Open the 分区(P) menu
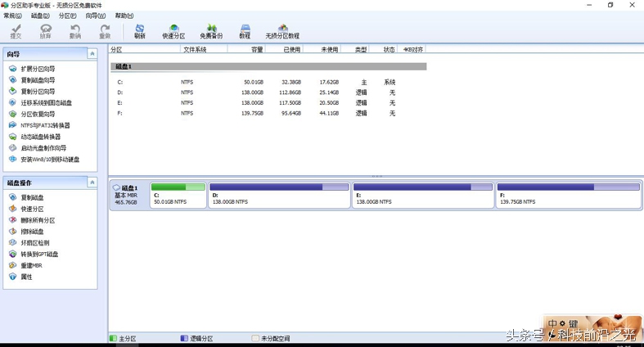This screenshot has width=644, height=347. pyautogui.click(x=67, y=16)
